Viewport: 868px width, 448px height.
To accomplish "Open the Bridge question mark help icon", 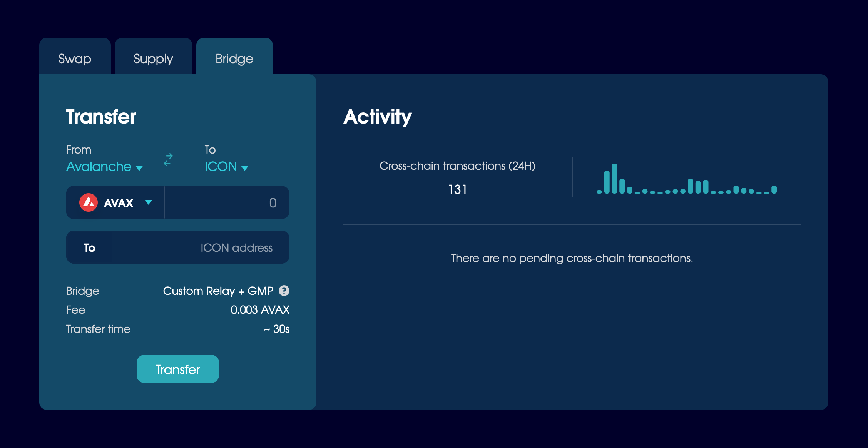I will click(x=284, y=291).
